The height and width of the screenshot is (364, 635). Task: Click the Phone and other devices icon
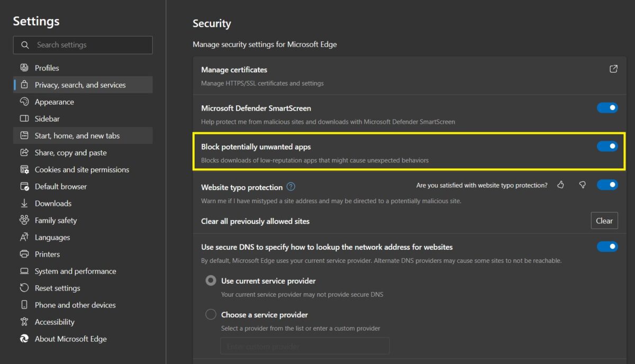[24, 305]
